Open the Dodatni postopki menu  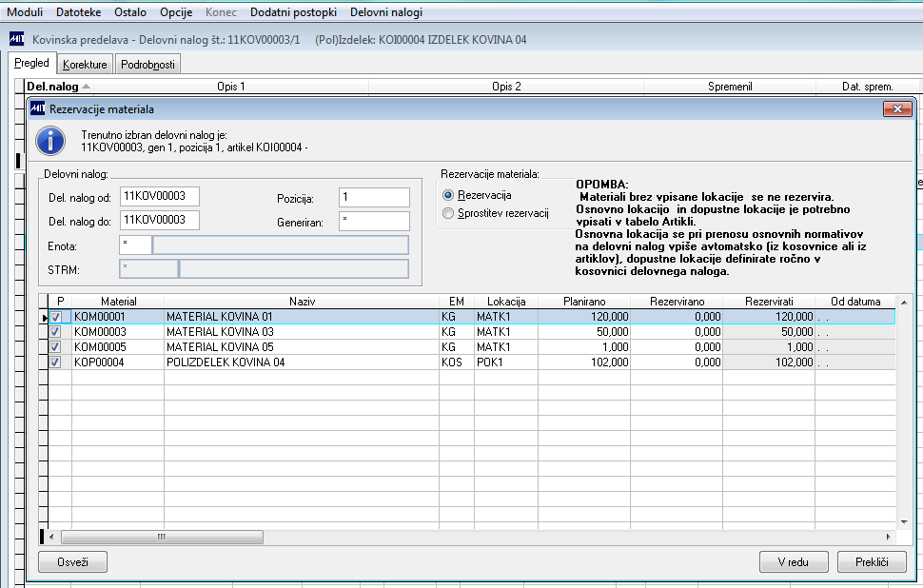tap(293, 13)
